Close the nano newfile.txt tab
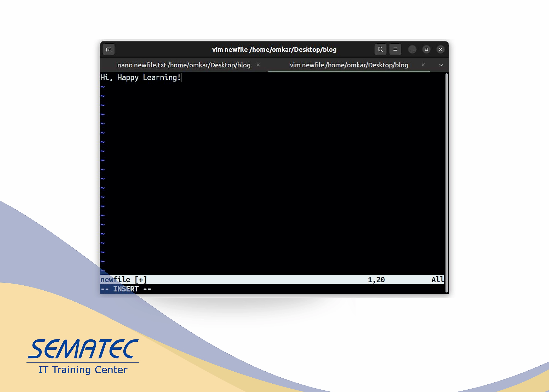Viewport: 549px width, 392px height. pos(258,65)
